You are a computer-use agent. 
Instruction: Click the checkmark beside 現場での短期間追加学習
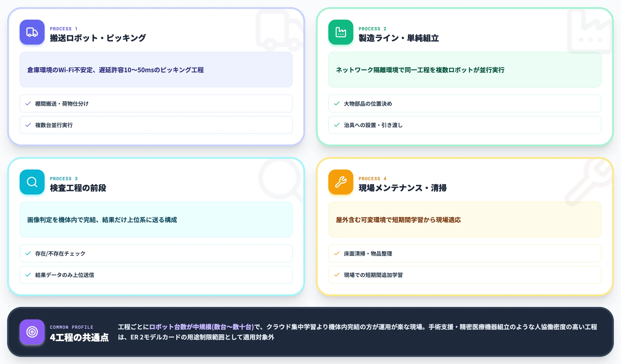pyautogui.click(x=337, y=275)
